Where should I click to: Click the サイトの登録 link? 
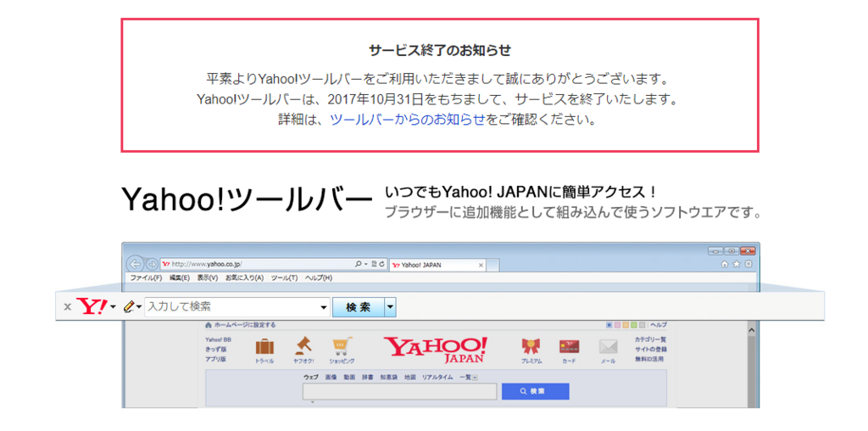pyautogui.click(x=650, y=349)
